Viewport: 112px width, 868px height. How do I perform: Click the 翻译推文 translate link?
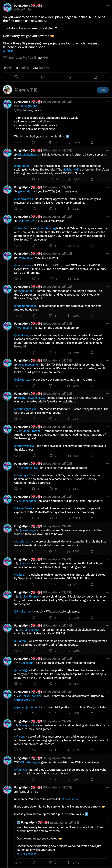[x=8, y=51]
